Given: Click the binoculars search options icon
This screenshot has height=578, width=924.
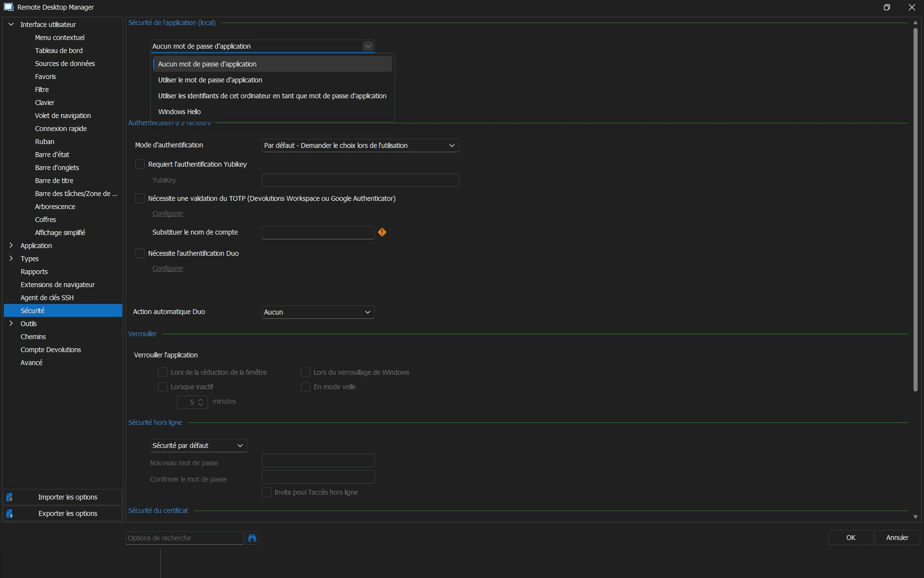Looking at the screenshot, I should coord(252,538).
